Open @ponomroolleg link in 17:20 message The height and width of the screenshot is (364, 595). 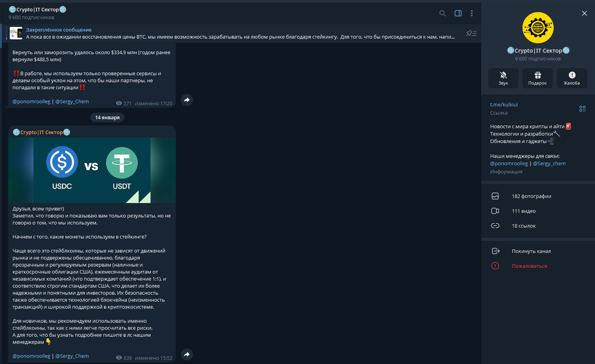click(x=31, y=102)
